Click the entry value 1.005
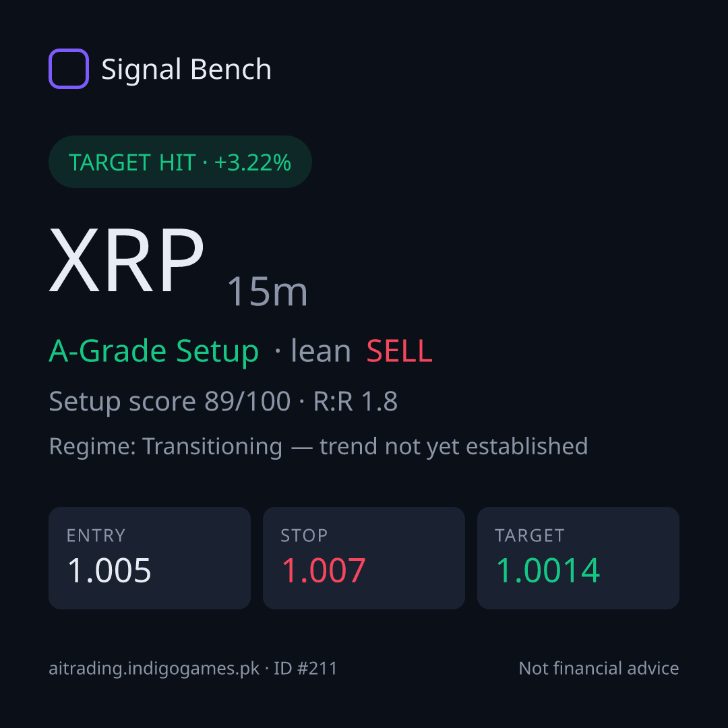The height and width of the screenshot is (728, 728). coord(110,570)
